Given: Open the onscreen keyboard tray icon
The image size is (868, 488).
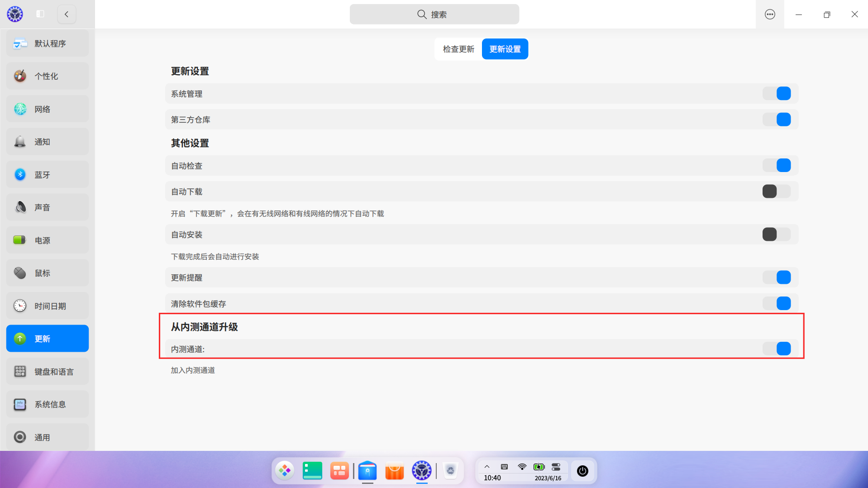Looking at the screenshot, I should coord(504,467).
